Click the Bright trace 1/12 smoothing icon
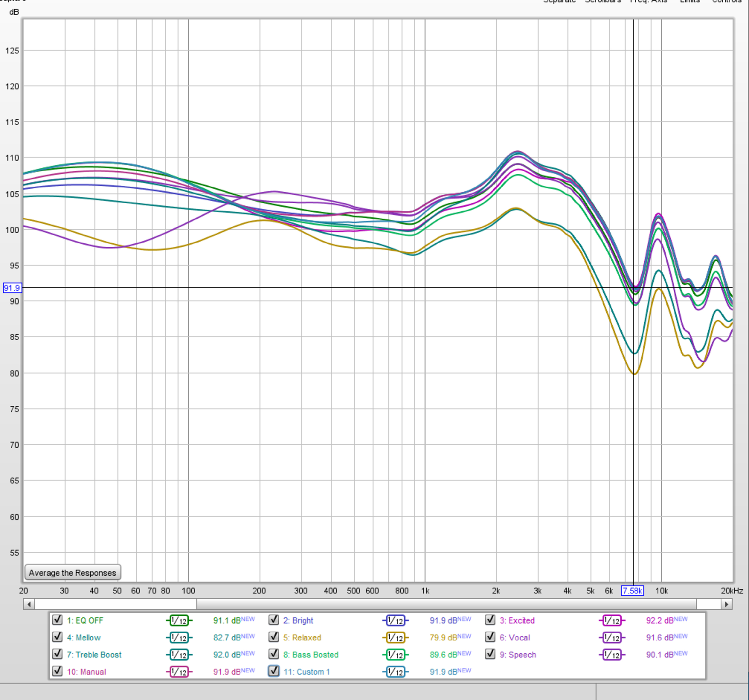 [x=395, y=621]
